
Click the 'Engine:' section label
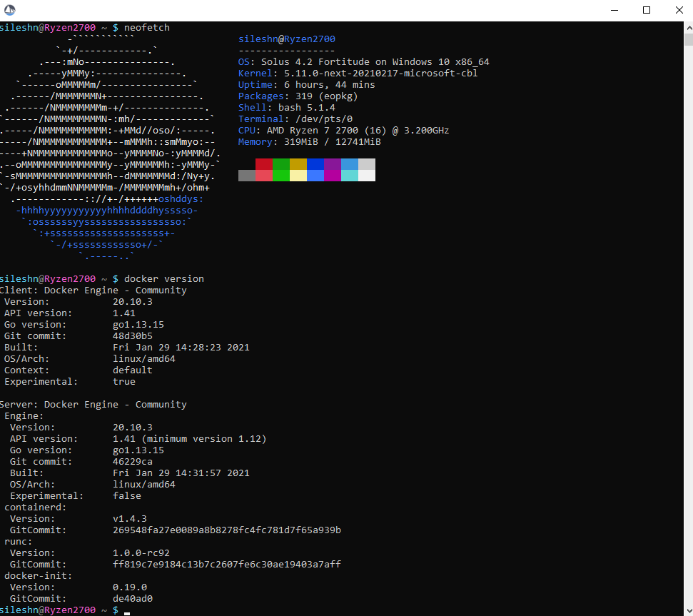[x=24, y=416]
